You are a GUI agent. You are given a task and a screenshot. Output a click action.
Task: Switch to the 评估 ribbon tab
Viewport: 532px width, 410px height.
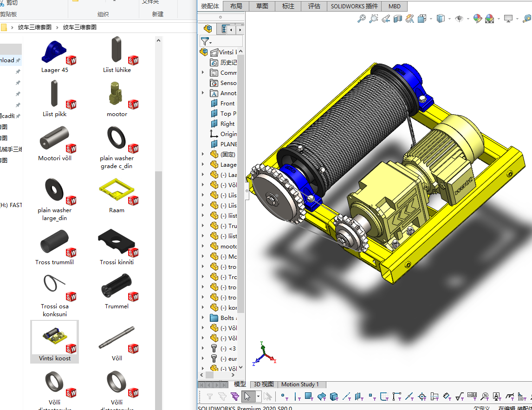pyautogui.click(x=314, y=6)
